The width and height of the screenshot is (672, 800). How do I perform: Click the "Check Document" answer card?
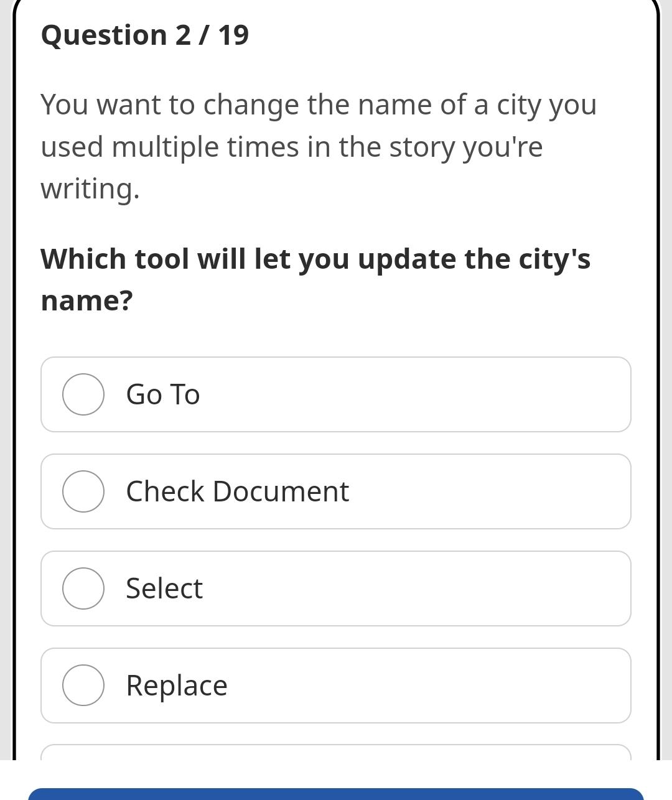(336, 491)
